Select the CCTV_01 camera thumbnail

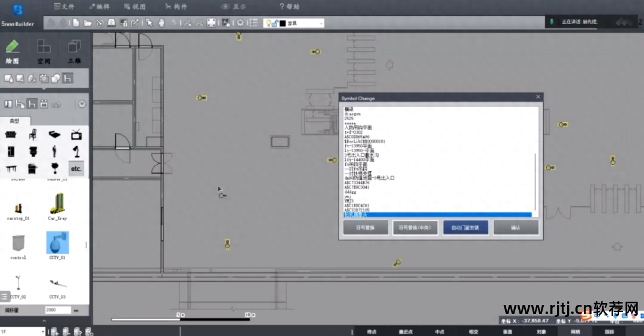click(57, 245)
